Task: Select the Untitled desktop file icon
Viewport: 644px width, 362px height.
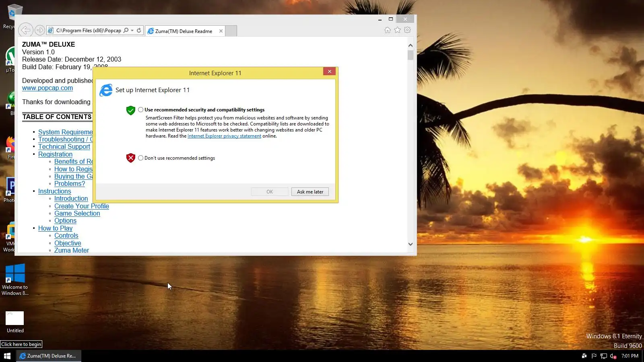Action: click(15, 322)
